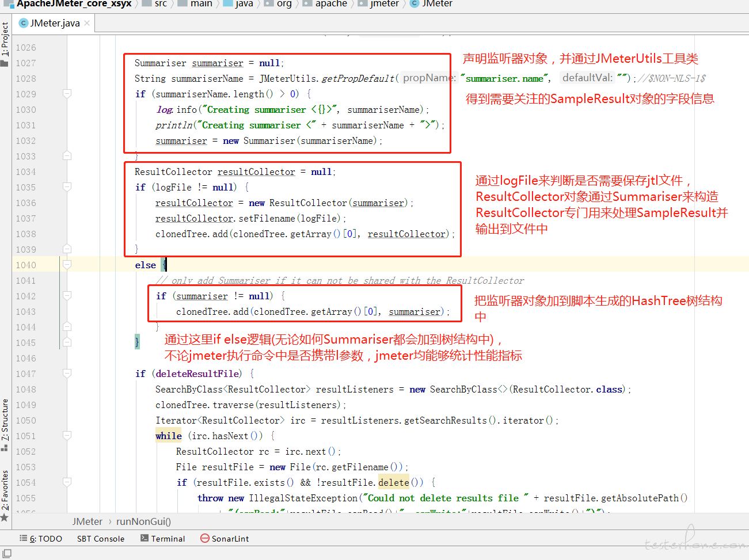Screen dimensions: 749x560
Task: Collapse the summariser if block at line 1042
Action: (67, 296)
